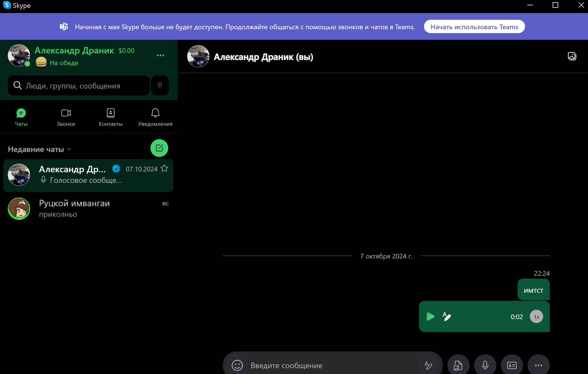Click Начать использовать Teams button
The image size is (588, 374).
[474, 27]
